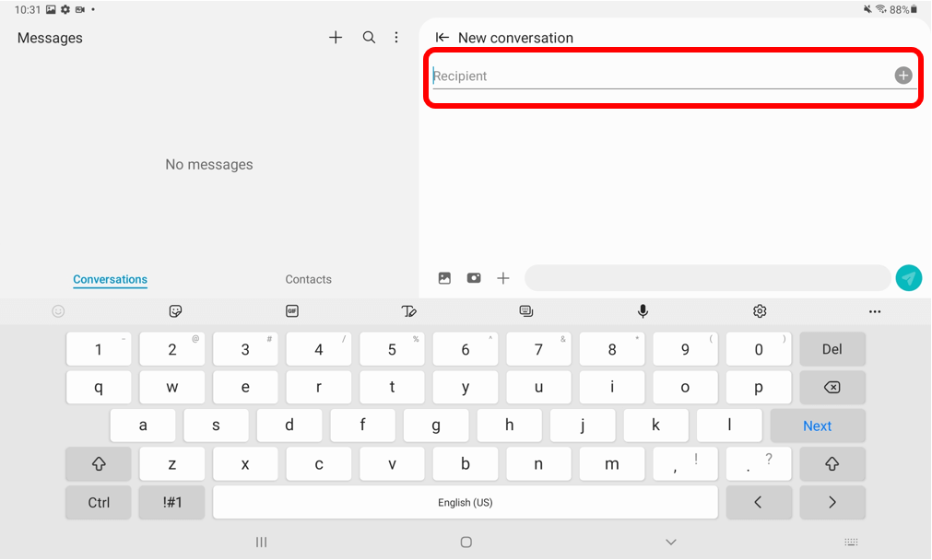Toggle right Shift key
The height and width of the screenshot is (560, 932).
coord(832,464)
